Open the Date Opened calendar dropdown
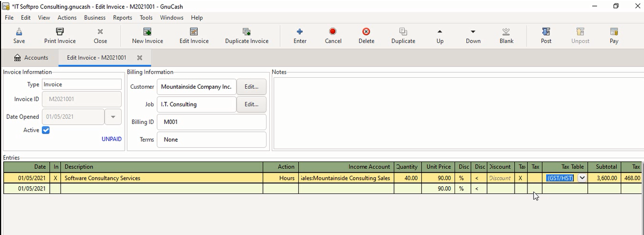Viewport: 644px width, 235px height. (113, 117)
